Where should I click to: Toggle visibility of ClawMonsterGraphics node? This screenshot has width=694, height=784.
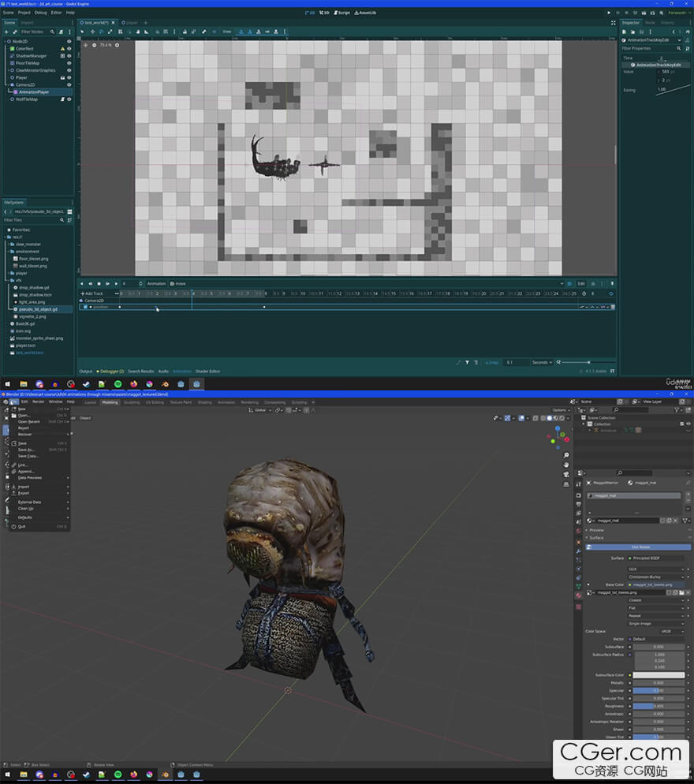pos(69,70)
